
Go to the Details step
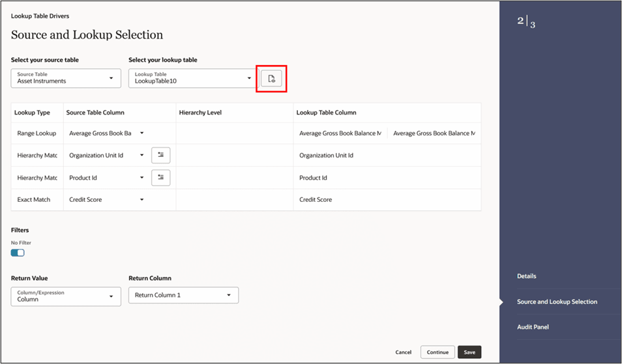[526, 276]
